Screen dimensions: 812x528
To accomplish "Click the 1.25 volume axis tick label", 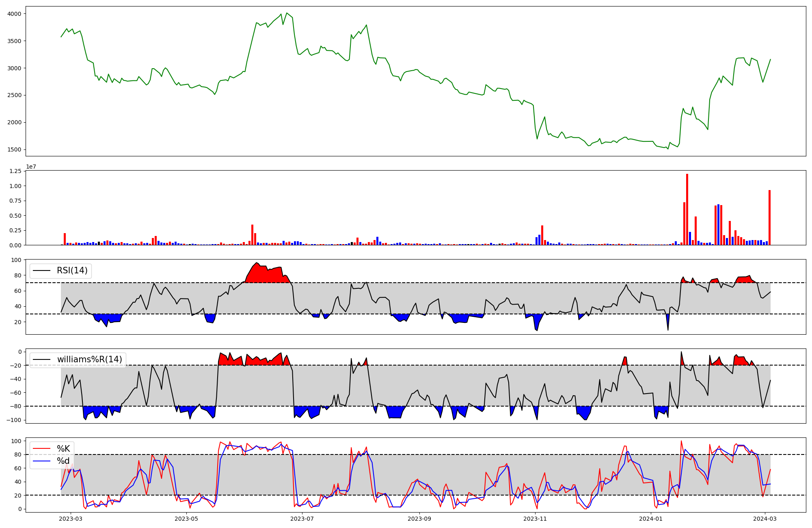I will [x=15, y=171].
